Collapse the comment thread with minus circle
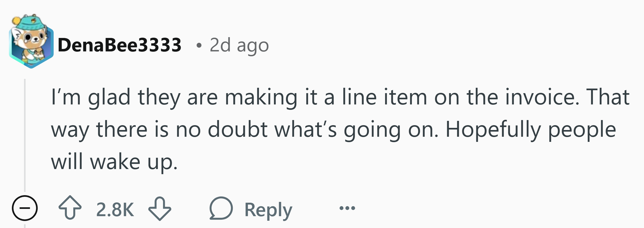644x228 pixels. (25, 208)
